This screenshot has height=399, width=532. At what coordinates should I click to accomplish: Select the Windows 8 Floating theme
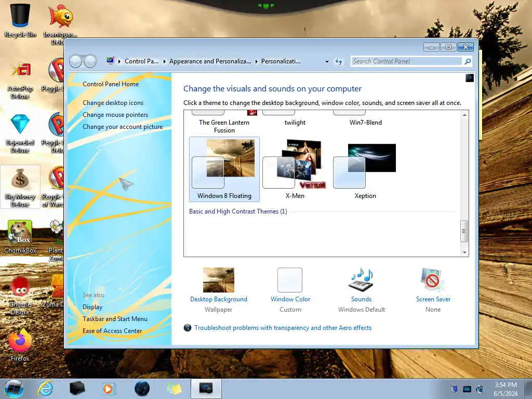point(224,169)
